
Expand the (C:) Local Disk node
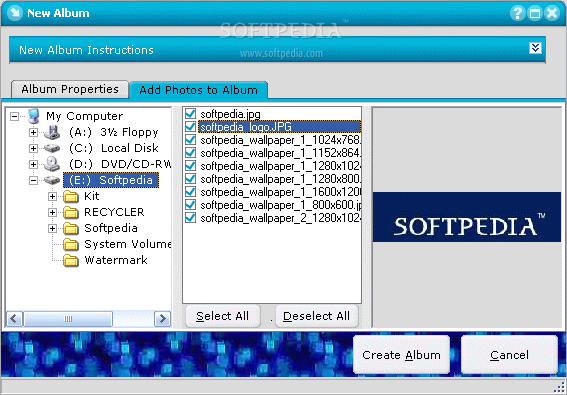pos(33,148)
